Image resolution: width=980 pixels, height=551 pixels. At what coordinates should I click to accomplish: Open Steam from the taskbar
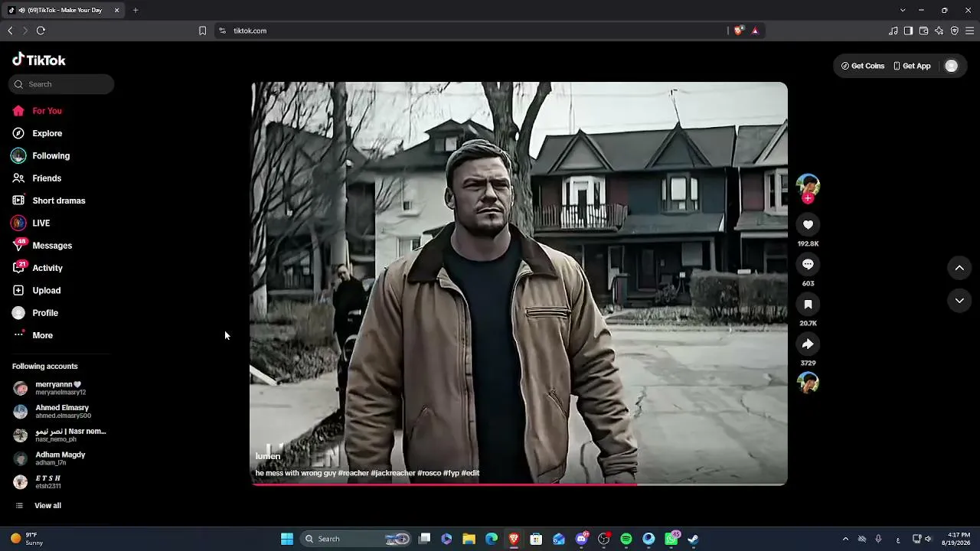693,539
